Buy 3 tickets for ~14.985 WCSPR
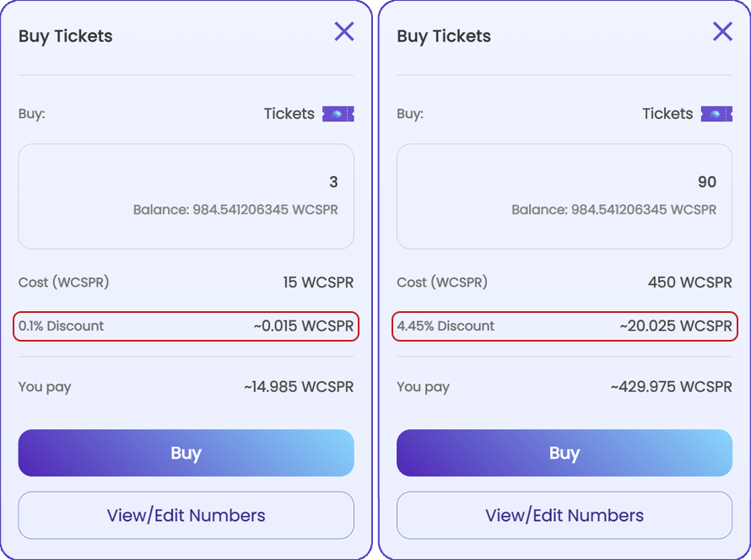 (186, 453)
